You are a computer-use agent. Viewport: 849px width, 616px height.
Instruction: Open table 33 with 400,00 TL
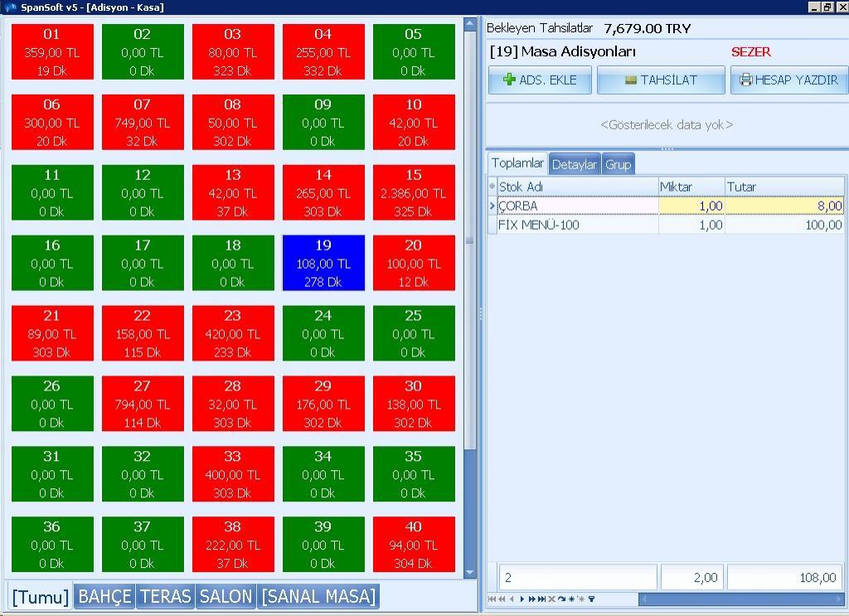233,474
